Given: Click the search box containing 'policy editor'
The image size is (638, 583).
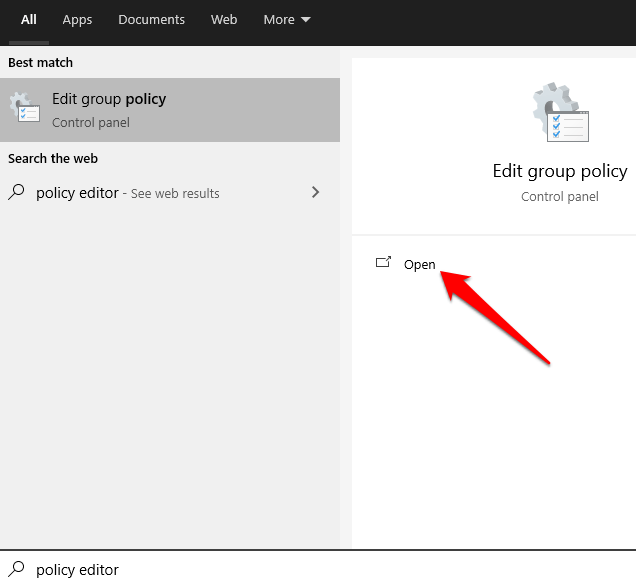Looking at the screenshot, I should point(300,569).
